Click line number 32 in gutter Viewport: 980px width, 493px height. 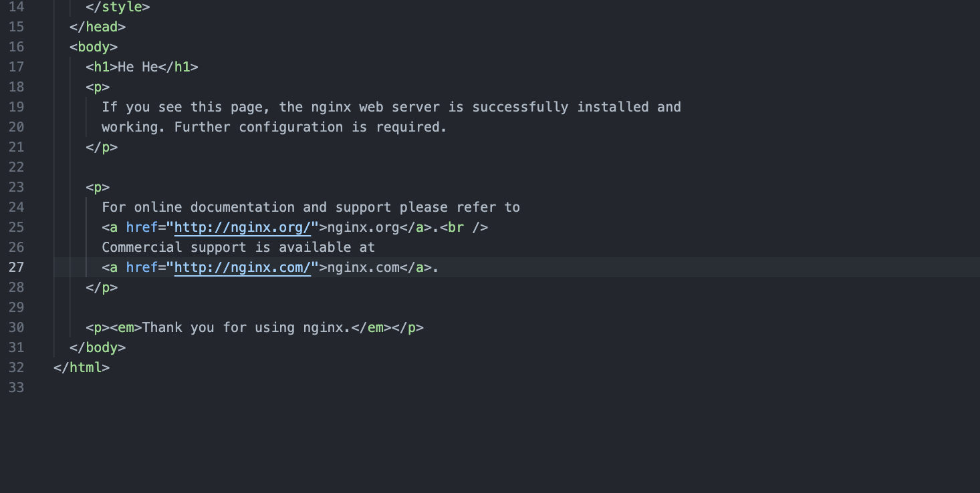16,367
